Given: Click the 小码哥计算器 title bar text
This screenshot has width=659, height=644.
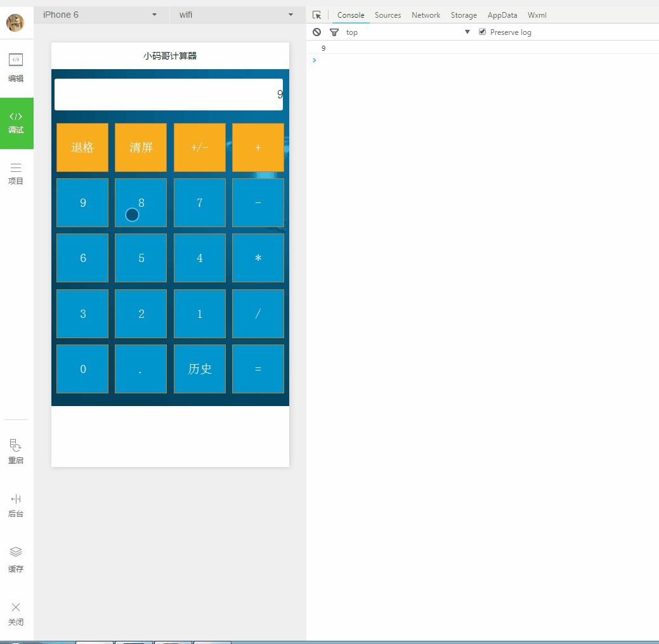Looking at the screenshot, I should pyautogui.click(x=170, y=56).
